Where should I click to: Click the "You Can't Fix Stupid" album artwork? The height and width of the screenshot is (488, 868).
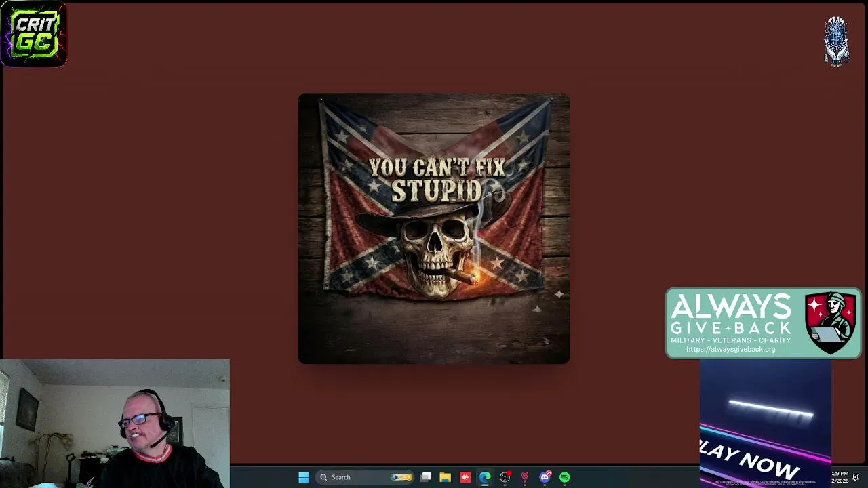pyautogui.click(x=434, y=228)
